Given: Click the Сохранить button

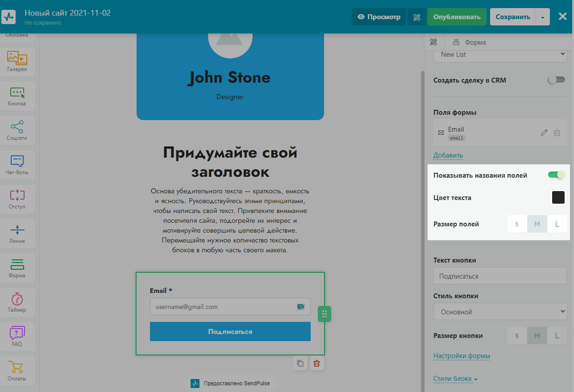Looking at the screenshot, I should pos(513,17).
